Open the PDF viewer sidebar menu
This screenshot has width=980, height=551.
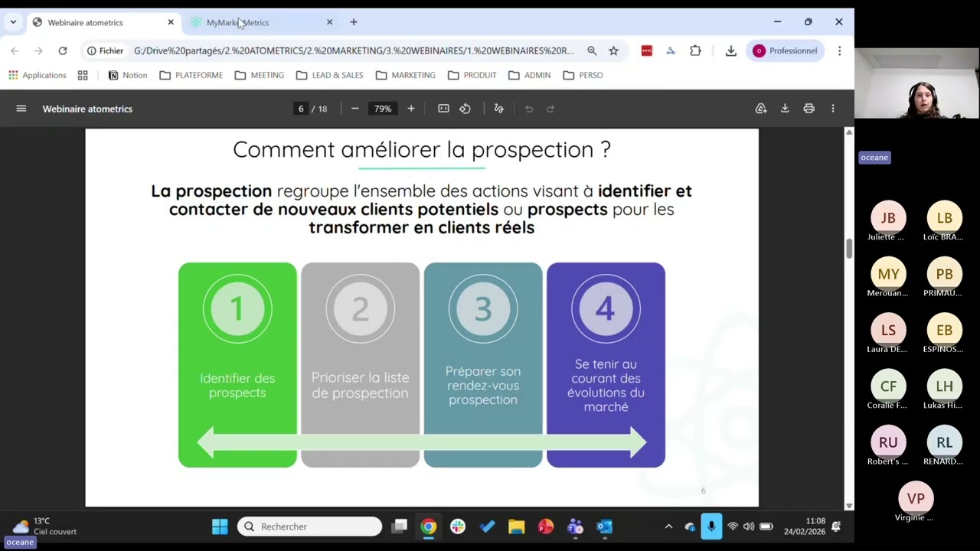[x=21, y=109]
